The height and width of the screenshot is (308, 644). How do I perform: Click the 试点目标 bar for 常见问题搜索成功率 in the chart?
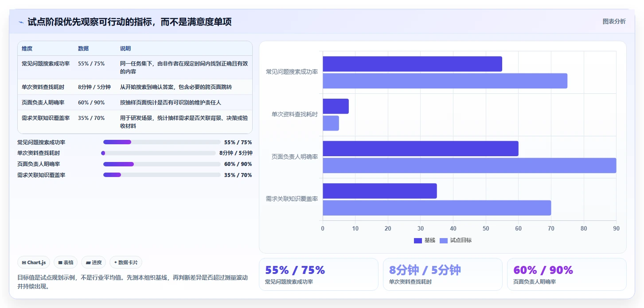point(445,81)
